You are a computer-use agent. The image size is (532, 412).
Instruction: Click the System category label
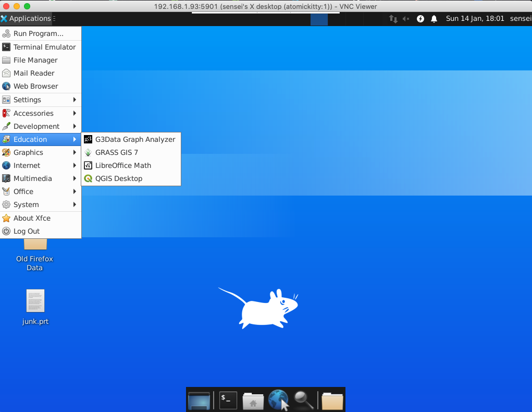pyautogui.click(x=26, y=204)
